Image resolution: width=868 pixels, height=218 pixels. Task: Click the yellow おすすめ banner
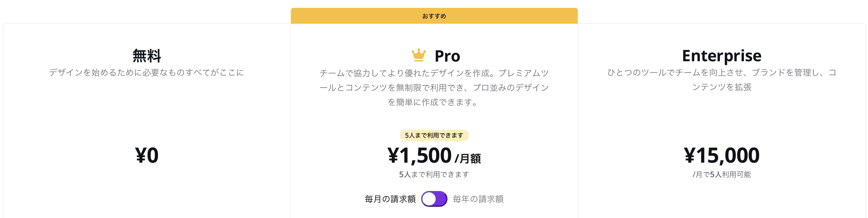434,16
